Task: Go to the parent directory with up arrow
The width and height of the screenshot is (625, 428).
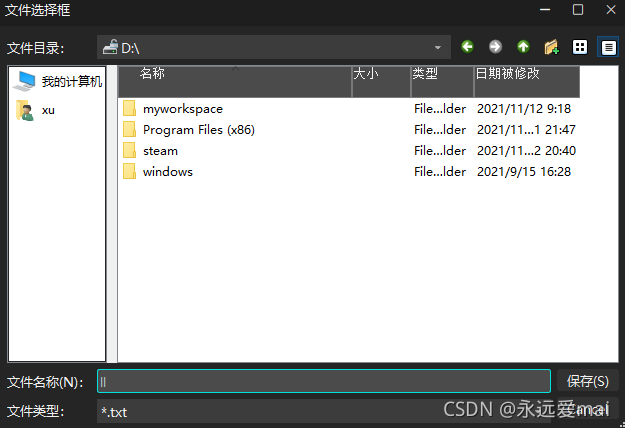Action: pyautogui.click(x=523, y=47)
